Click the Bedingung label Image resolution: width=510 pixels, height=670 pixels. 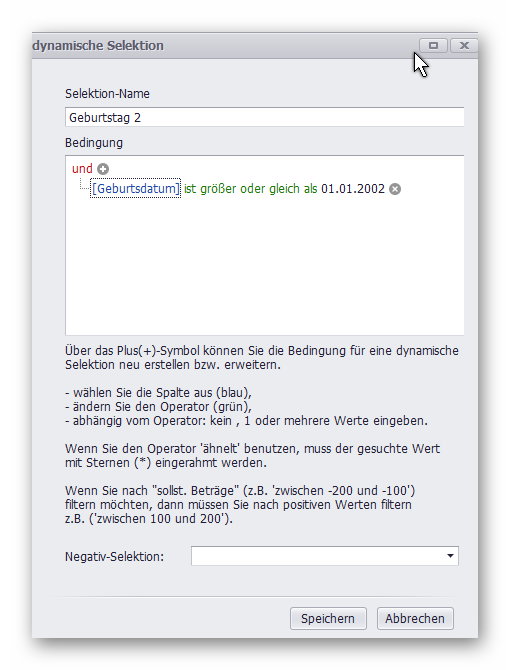tap(94, 143)
